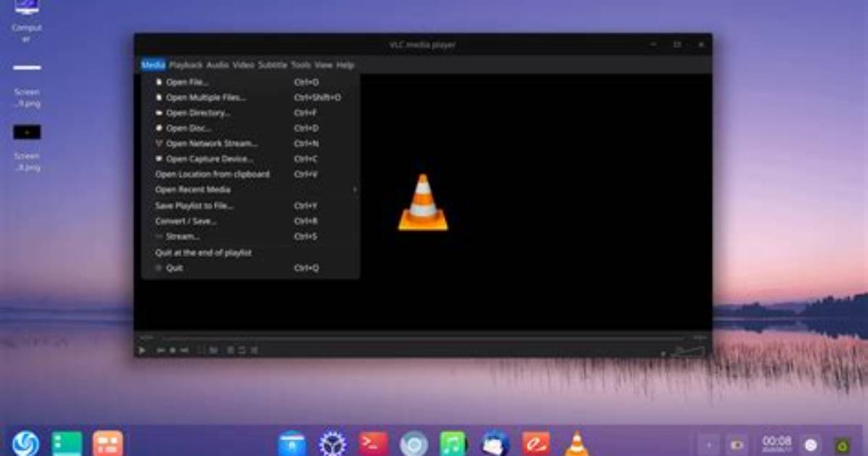Open the Help menu
Viewport: 868px width, 456px height.
[345, 65]
